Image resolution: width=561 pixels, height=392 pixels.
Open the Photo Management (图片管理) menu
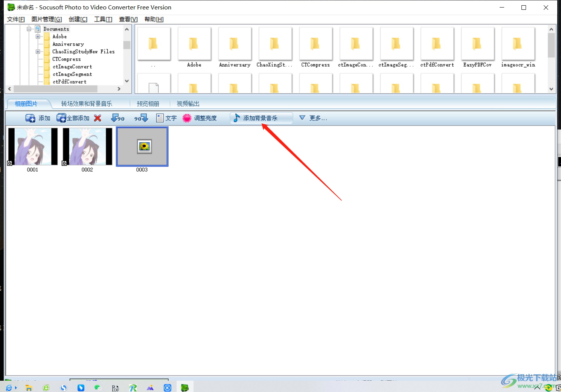47,19
